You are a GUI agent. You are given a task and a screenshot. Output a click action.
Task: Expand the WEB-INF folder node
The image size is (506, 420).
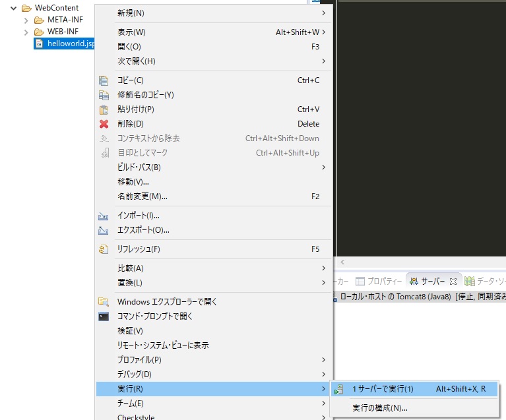point(26,32)
